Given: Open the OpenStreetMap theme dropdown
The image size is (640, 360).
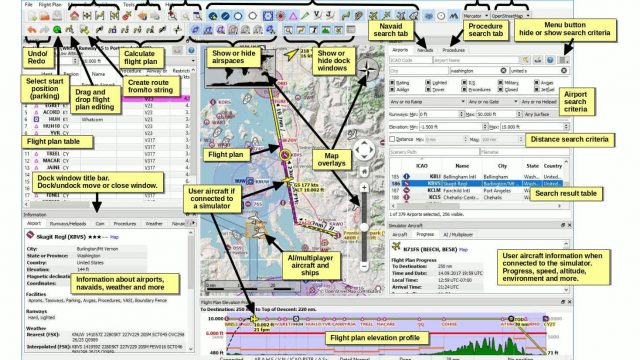Looking at the screenshot, I should point(510,16).
